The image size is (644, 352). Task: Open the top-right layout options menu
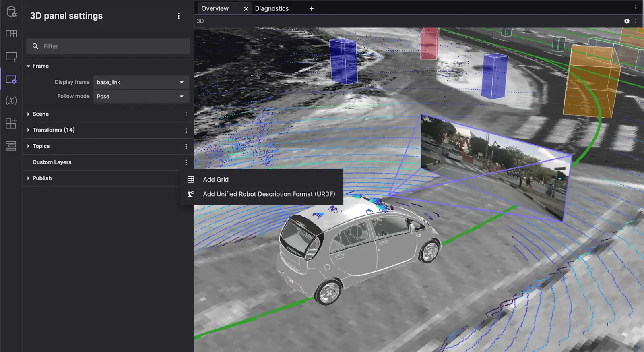click(636, 7)
